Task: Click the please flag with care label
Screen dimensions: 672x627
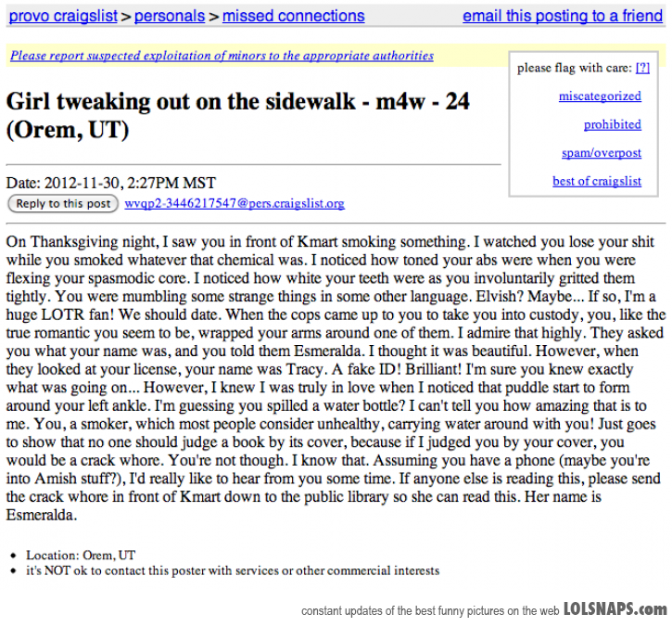Action: pos(575,68)
